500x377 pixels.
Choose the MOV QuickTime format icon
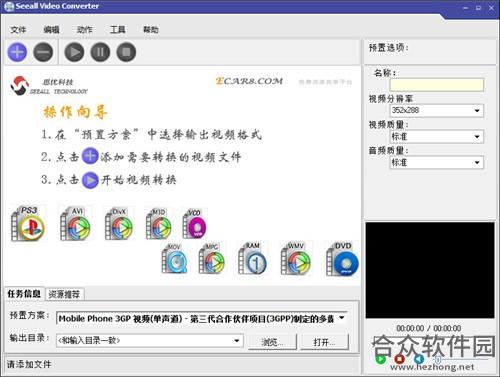coord(174,259)
